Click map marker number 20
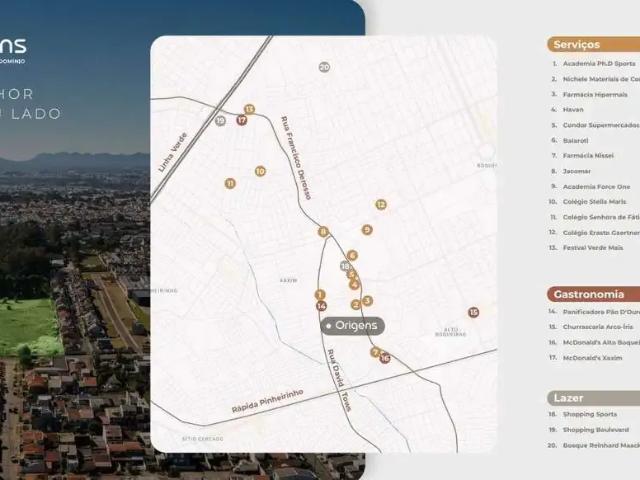 click(324, 67)
